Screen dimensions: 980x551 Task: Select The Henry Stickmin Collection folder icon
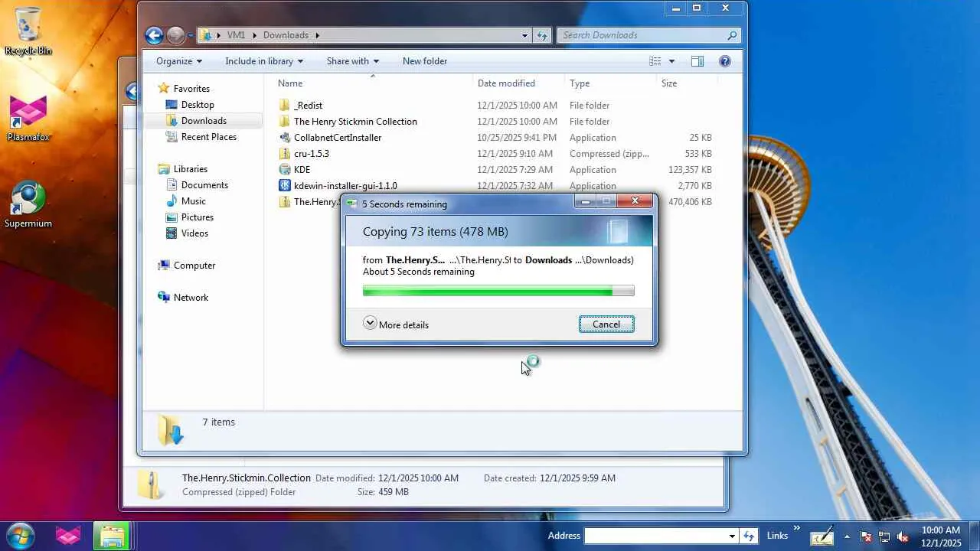click(285, 122)
